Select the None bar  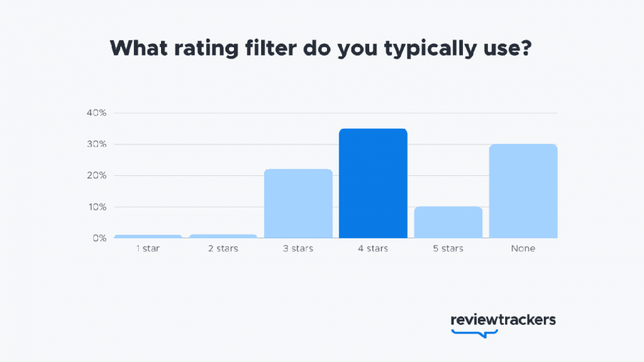tap(523, 191)
